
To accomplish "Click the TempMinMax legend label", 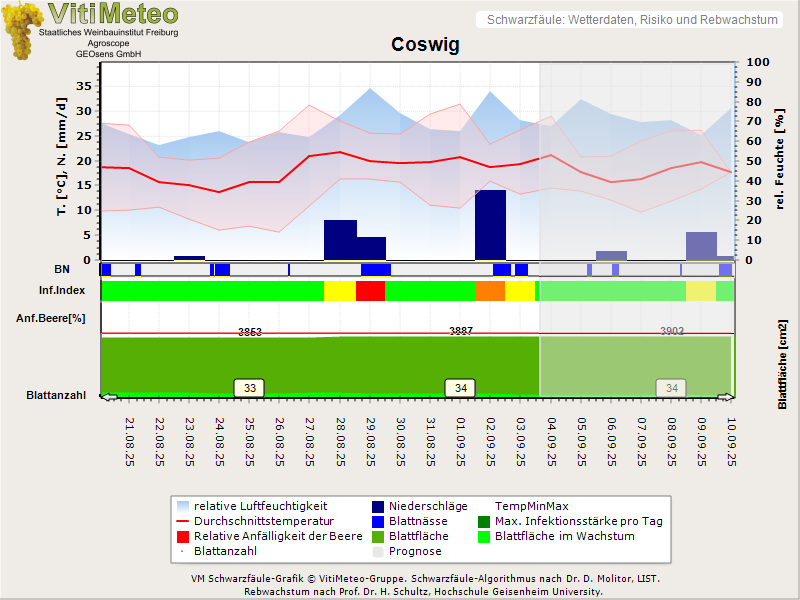I will pos(532,506).
